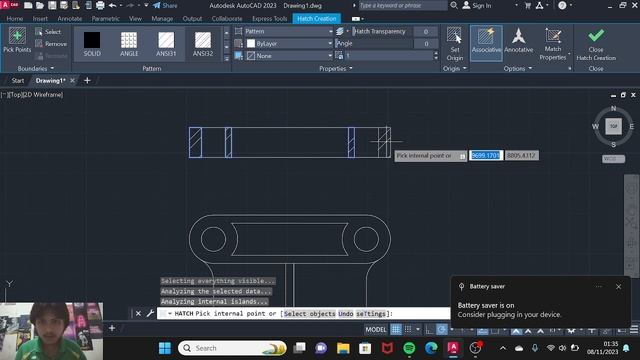Click the Sign In button
This screenshot has height=360, width=640.
(x=477, y=6)
